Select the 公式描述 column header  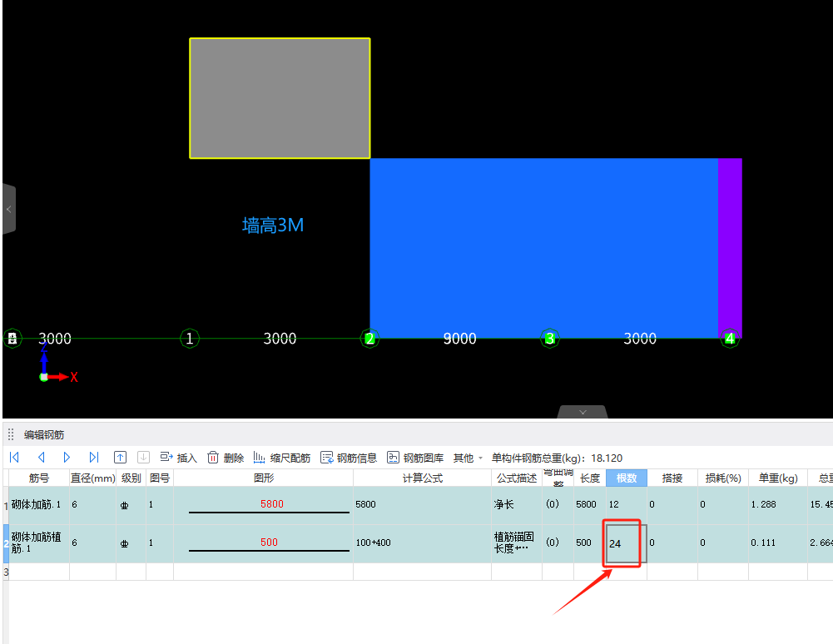pos(517,478)
